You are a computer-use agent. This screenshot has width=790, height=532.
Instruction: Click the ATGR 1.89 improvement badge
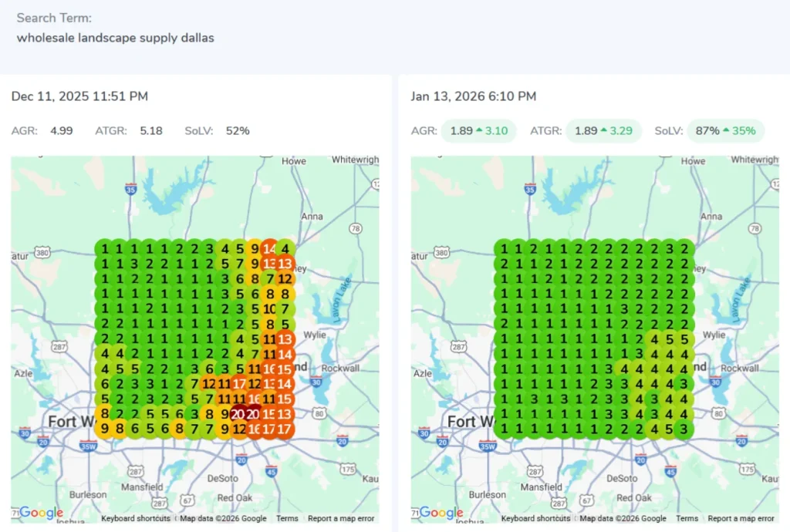pyautogui.click(x=603, y=131)
